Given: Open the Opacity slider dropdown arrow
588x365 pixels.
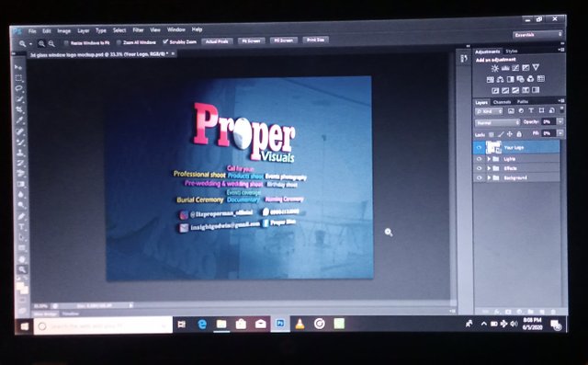Looking at the screenshot, I should pyautogui.click(x=560, y=121).
